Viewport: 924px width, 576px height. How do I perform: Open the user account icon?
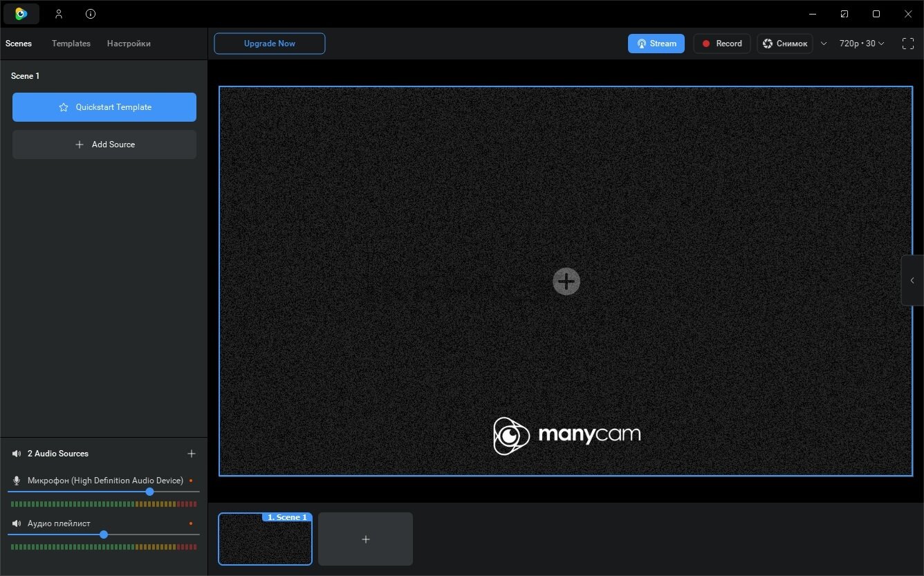(x=59, y=14)
